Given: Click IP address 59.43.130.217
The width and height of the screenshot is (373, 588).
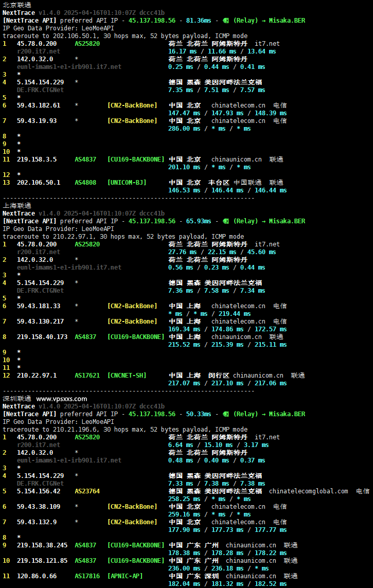Looking at the screenshot, I should [41, 322].
